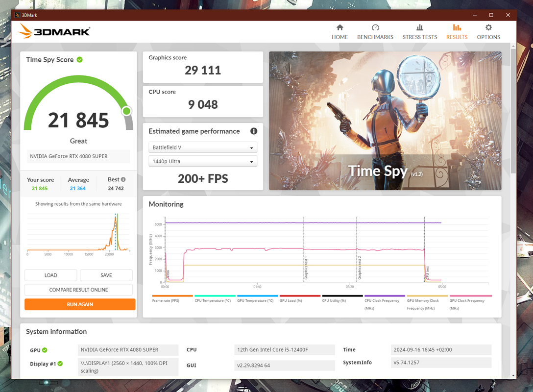The height and width of the screenshot is (392, 533).
Task: Go to the Home tab
Action: click(x=339, y=32)
